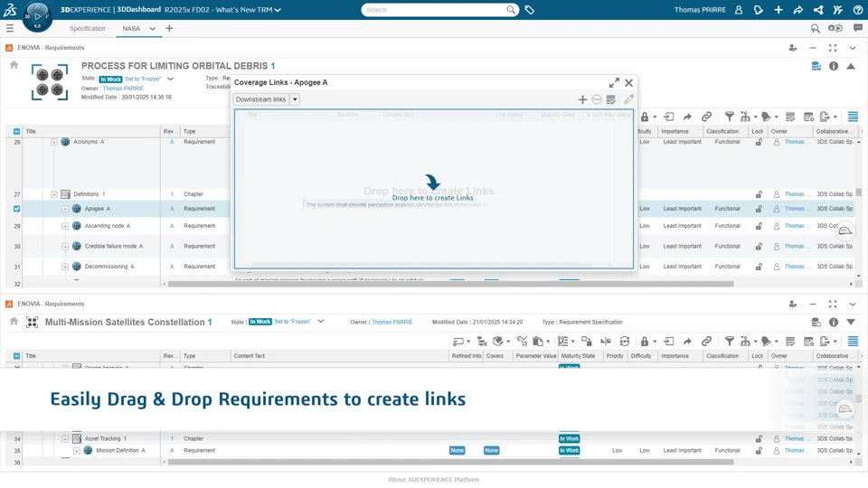868x488 pixels.
Task: Click the horizontal scrollbar of the Orbital Debris table
Action: (x=450, y=284)
